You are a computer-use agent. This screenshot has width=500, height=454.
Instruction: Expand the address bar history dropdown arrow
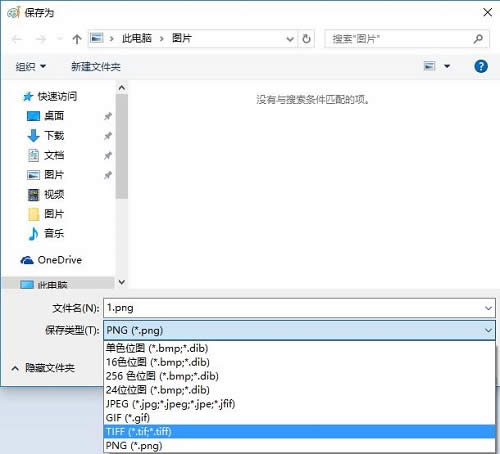(x=290, y=39)
